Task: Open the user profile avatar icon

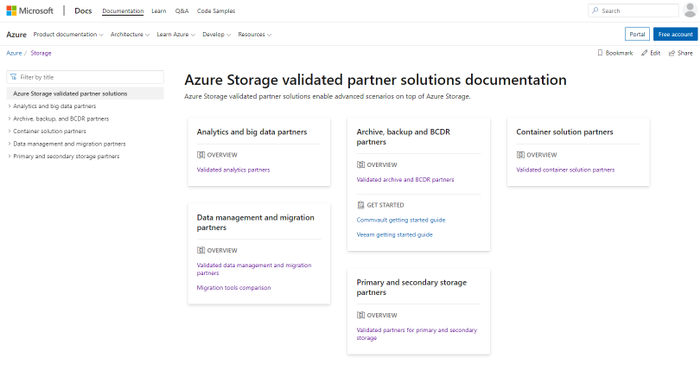Action: (690, 10)
